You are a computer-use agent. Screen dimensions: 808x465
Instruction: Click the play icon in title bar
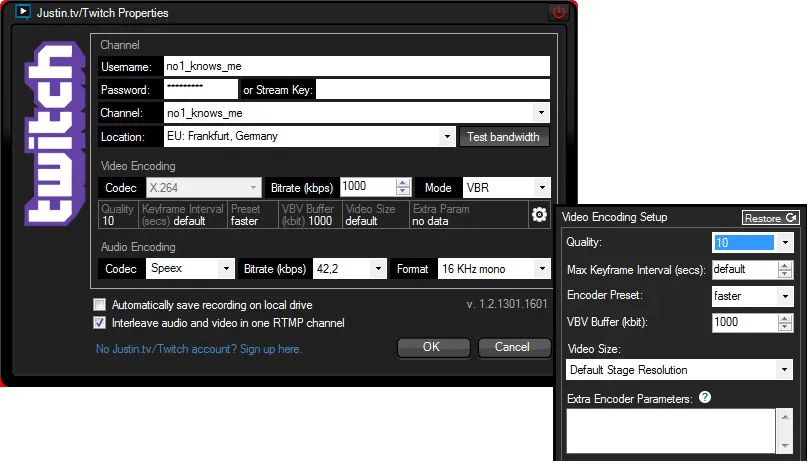tap(23, 11)
